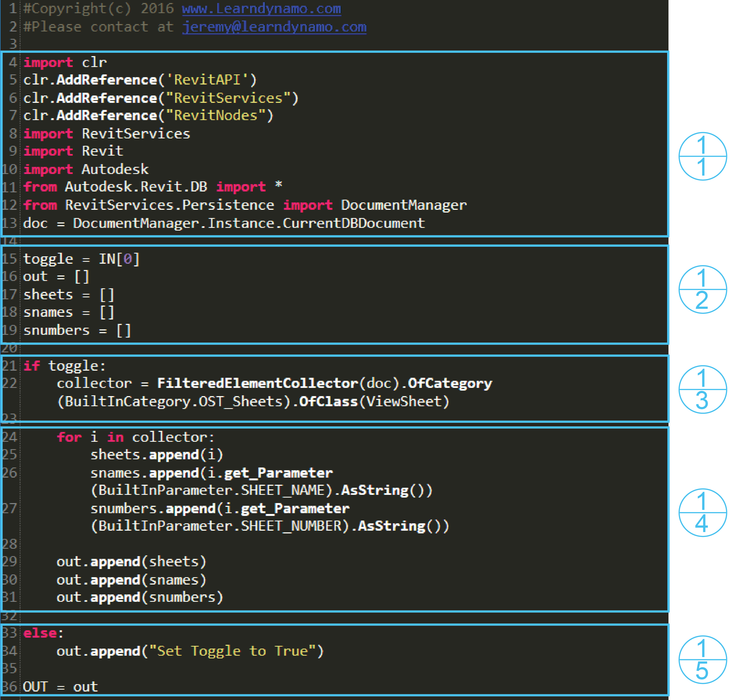
Task: Click line number 21 in gutter
Action: 10,366
